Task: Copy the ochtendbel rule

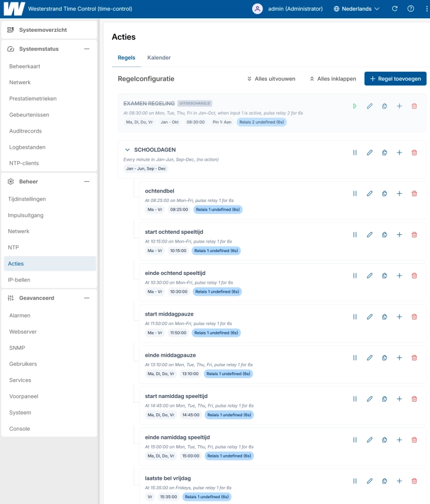Action: pyautogui.click(x=384, y=194)
